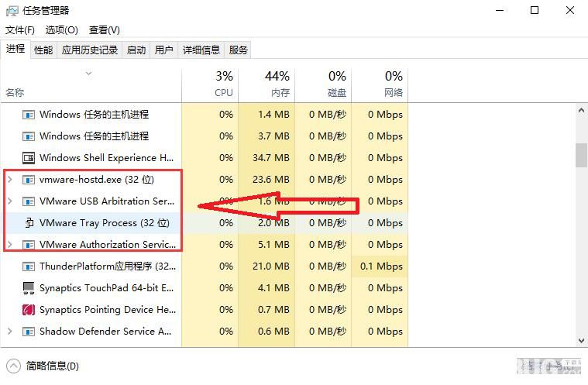The image size is (588, 385).
Task: Click the sort chevron above the 名称 column
Action: (88, 74)
